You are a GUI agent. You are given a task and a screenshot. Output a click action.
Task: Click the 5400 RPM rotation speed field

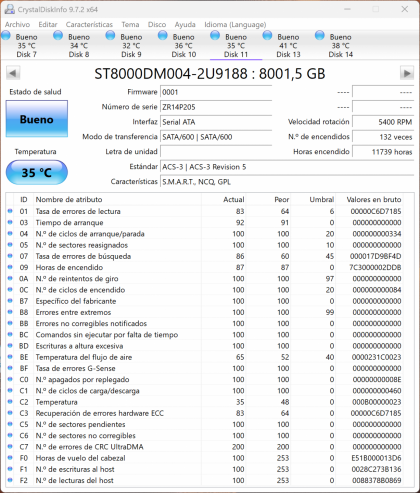[x=383, y=122]
